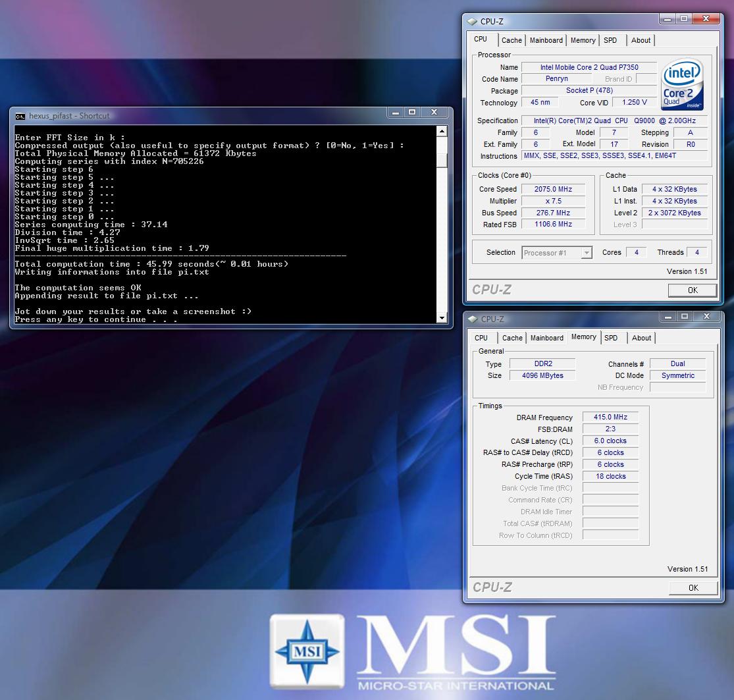Screen dimensions: 734x700
Task: Click the Instructions field MMX, SSE list
Action: (615, 156)
